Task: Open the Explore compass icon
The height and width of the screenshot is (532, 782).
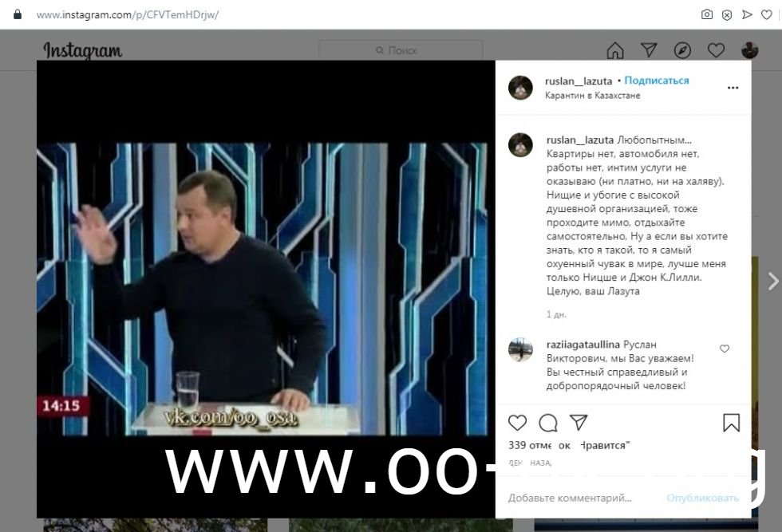Action: point(682,50)
